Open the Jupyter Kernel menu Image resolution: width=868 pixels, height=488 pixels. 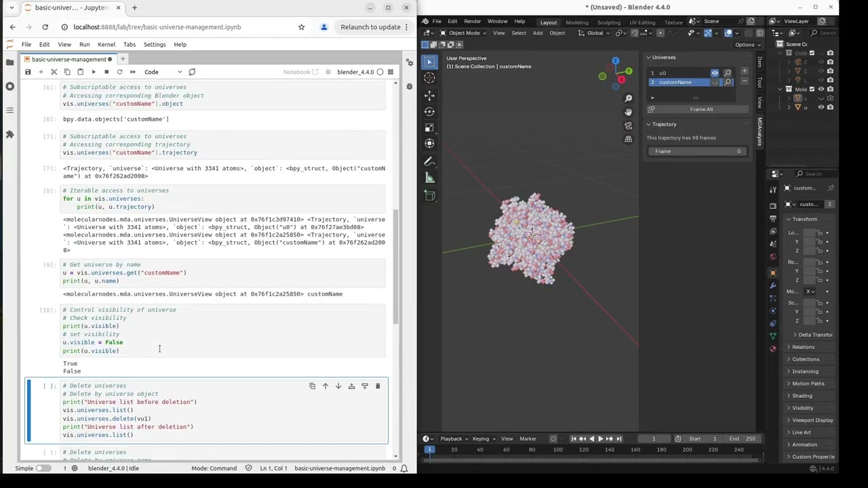(106, 45)
